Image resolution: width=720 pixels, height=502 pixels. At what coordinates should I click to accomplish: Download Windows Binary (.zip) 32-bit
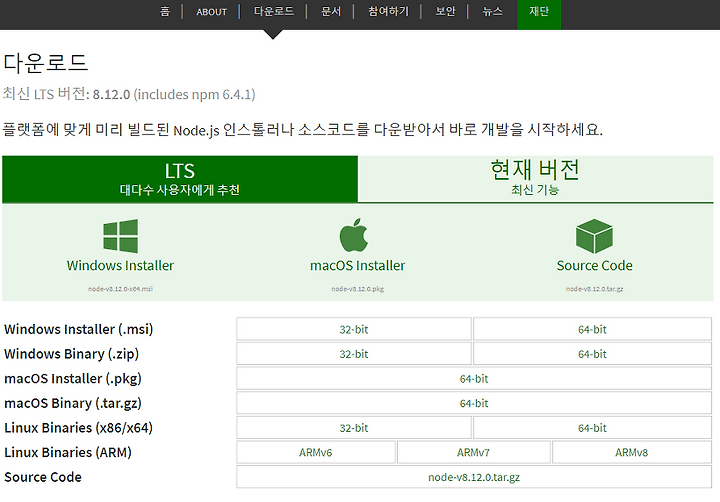pyautogui.click(x=354, y=354)
